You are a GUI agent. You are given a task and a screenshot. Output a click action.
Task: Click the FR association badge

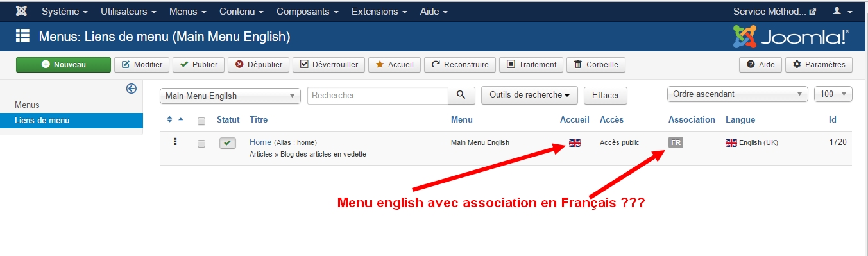tap(676, 142)
